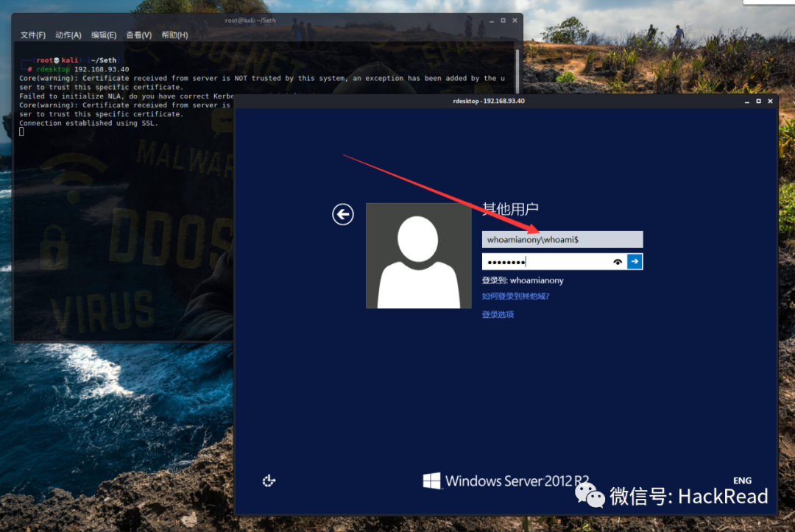Screen dimensions: 795x532
Task: Close the rdesktop window
Action: pos(770,102)
